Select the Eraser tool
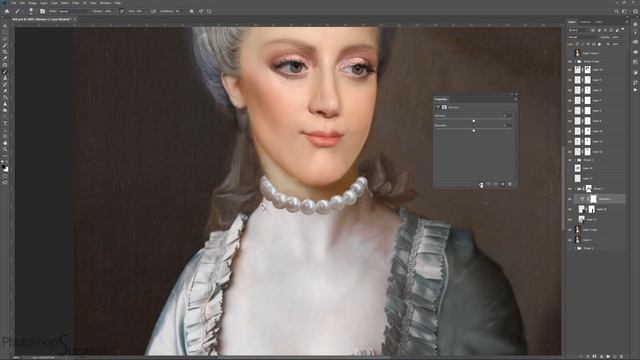The width and height of the screenshot is (640, 360). click(x=5, y=91)
